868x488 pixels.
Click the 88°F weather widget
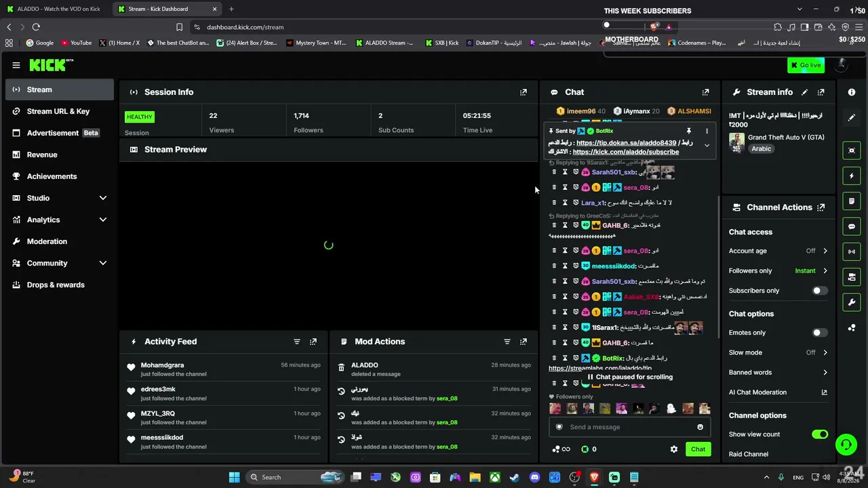point(22,476)
